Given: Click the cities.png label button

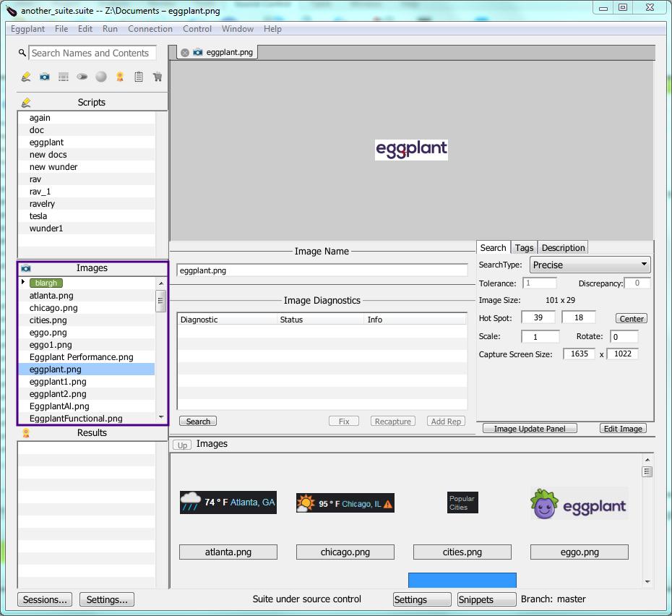Looking at the screenshot, I should click(462, 552).
